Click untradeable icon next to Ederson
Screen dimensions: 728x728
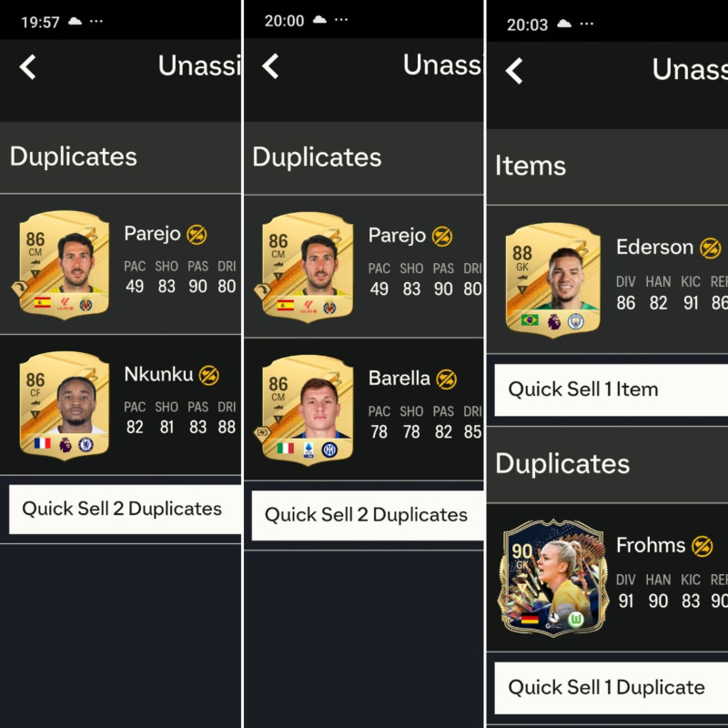click(x=711, y=248)
